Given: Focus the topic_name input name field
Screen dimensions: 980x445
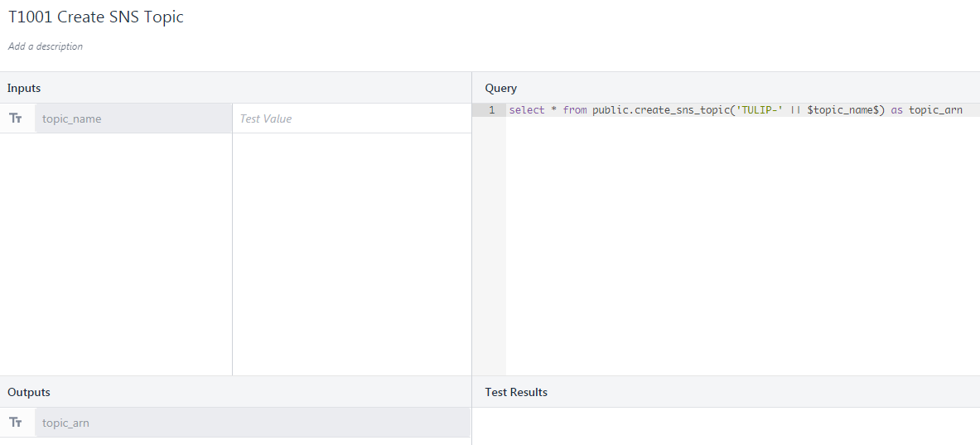Looking at the screenshot, I should pyautogui.click(x=133, y=119).
